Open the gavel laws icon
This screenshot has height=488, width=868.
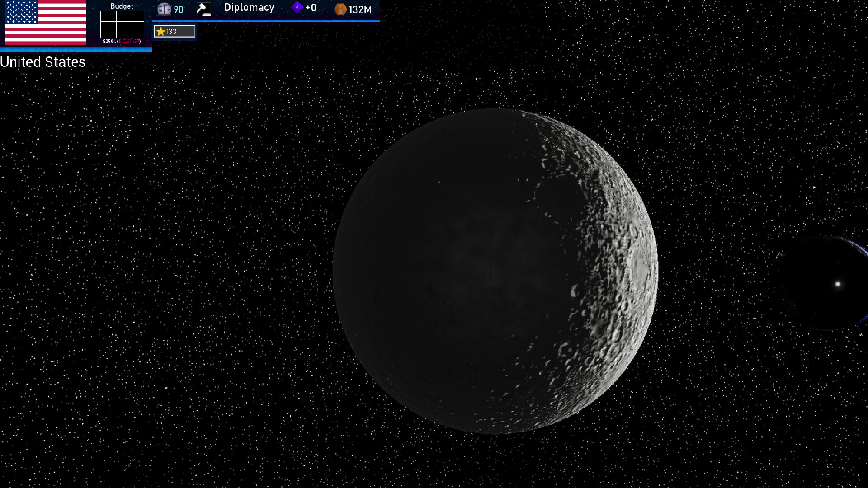[204, 9]
